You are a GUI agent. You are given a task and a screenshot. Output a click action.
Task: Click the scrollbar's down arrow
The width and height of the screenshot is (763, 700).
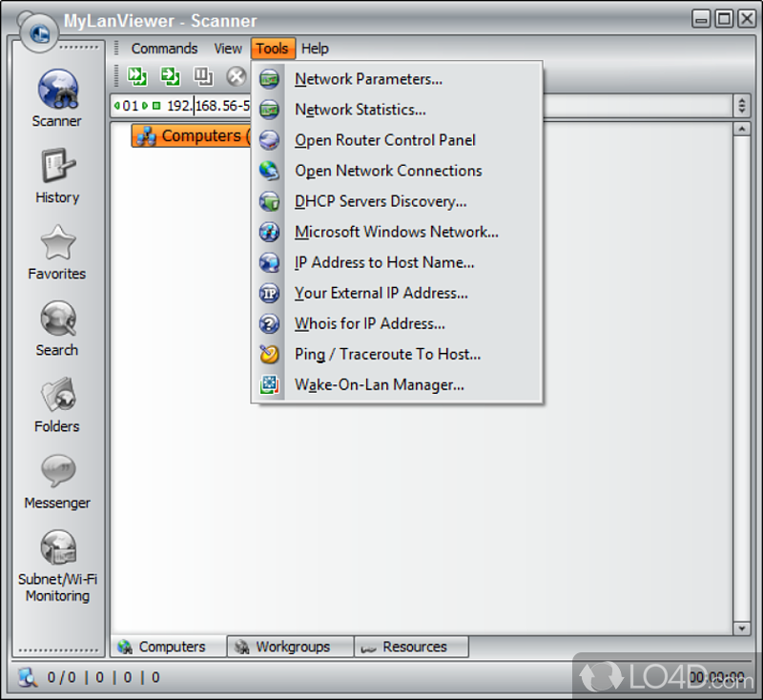point(743,628)
